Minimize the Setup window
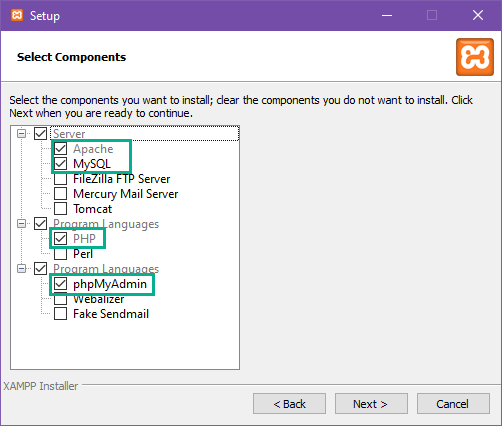502x426 pixels. click(387, 15)
